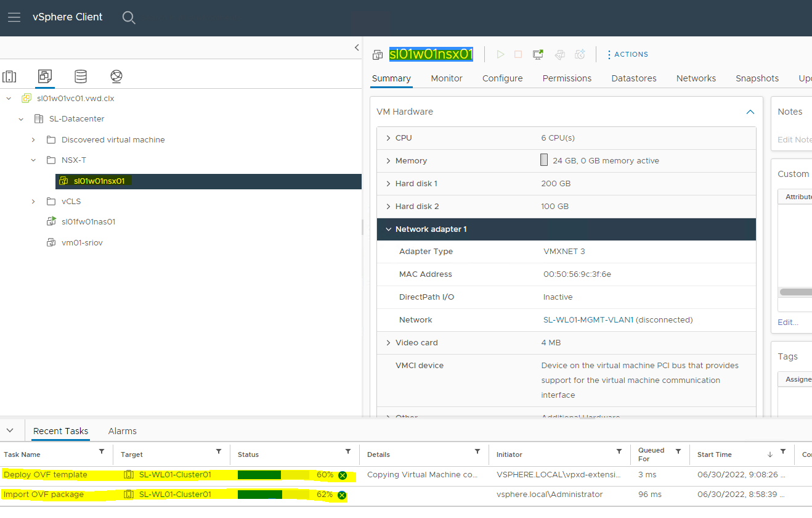Expand the Discovered virtual machine folder

(33, 140)
